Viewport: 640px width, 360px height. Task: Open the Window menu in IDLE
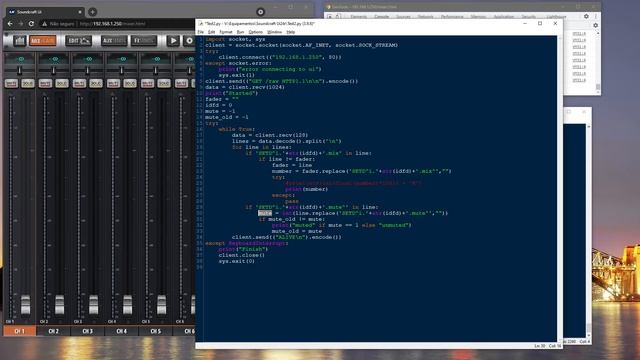(274, 32)
